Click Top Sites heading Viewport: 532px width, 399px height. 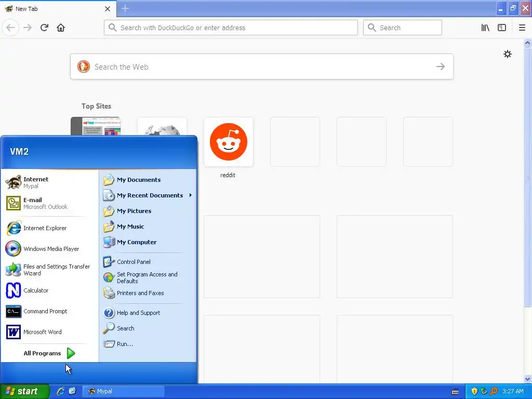pyautogui.click(x=96, y=106)
